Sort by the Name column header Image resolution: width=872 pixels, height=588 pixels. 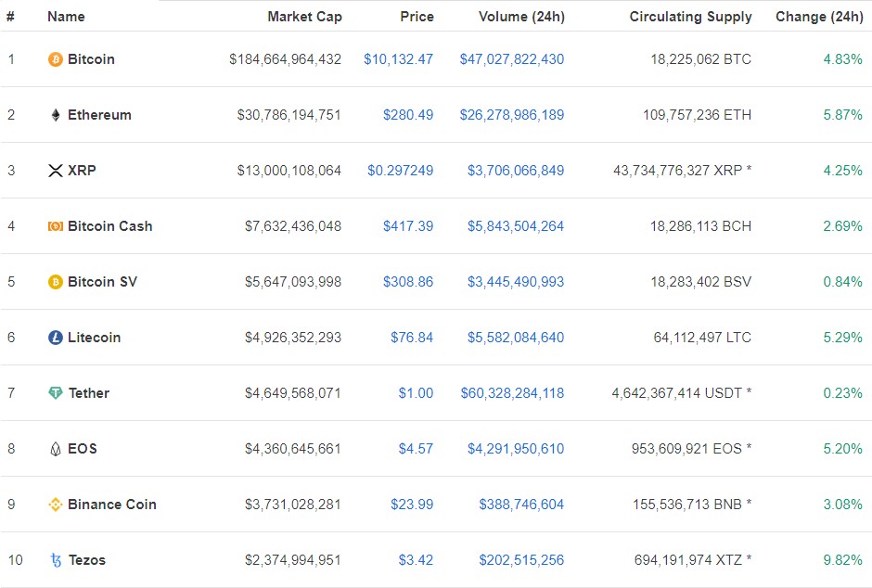[x=66, y=17]
